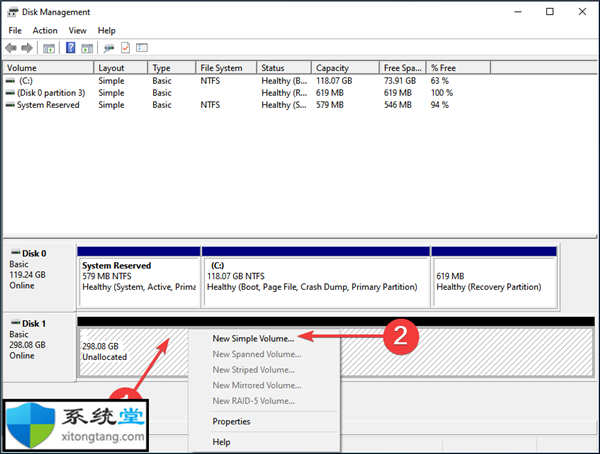The height and width of the screenshot is (454, 600).
Task: Sort by the Layout column header
Action: tap(121, 68)
